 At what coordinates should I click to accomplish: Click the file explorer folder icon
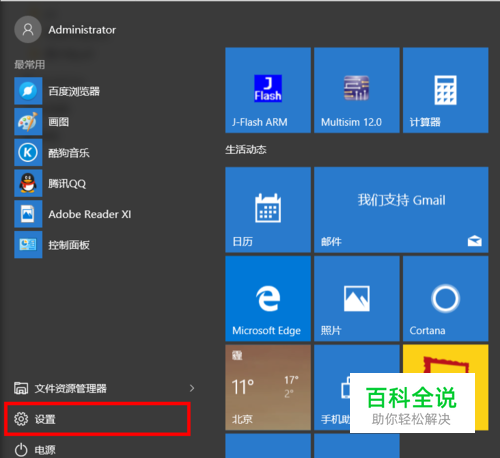21,388
